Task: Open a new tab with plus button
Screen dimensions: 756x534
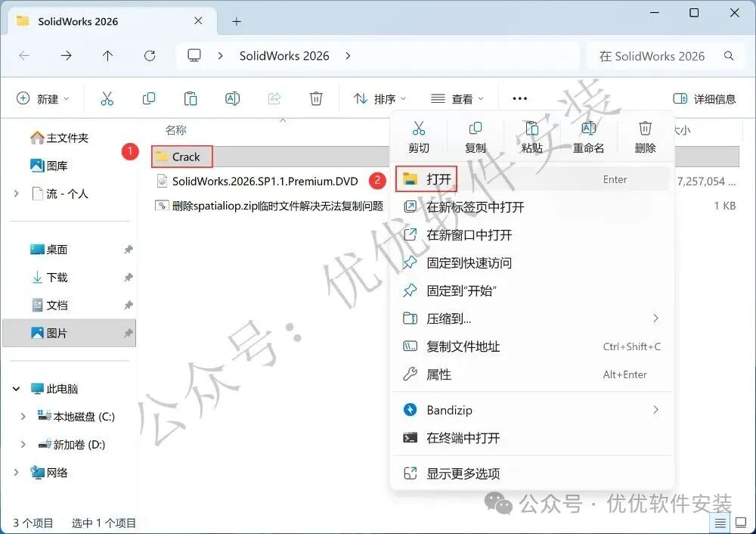Action: pyautogui.click(x=236, y=21)
